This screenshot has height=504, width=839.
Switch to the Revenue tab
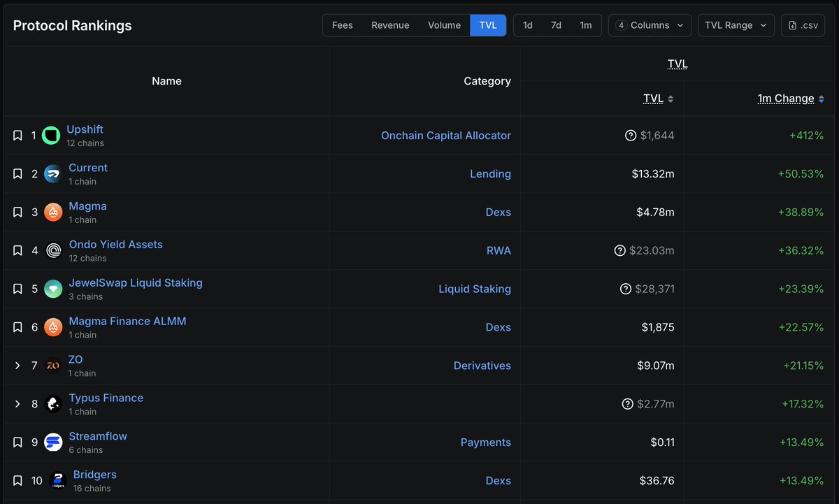click(x=390, y=25)
